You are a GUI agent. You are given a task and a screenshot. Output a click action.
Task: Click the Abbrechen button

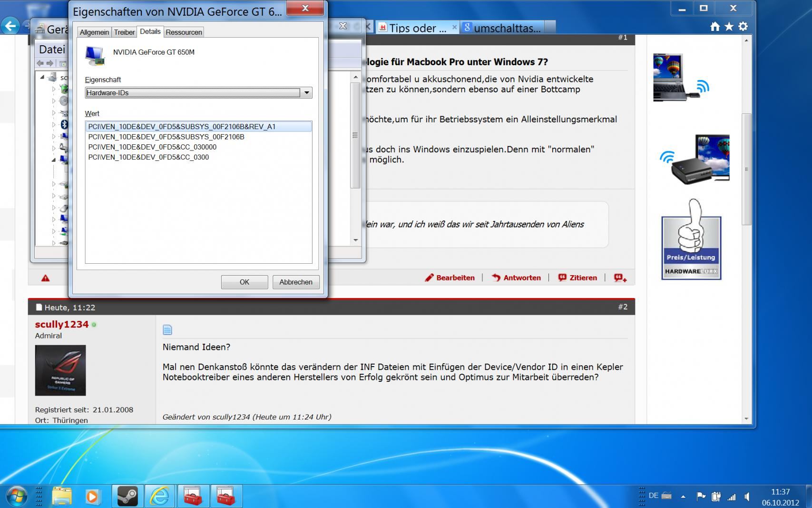[296, 282]
